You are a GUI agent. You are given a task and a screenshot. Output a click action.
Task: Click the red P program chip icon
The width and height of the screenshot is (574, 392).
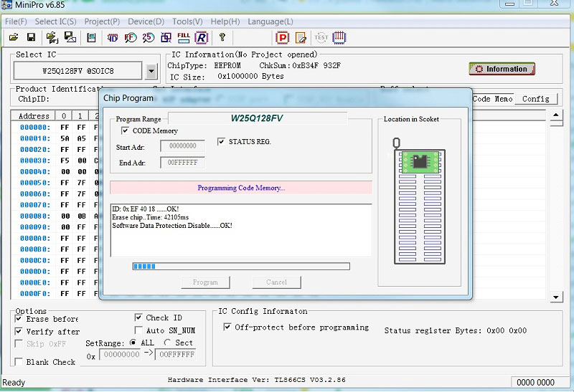click(282, 38)
